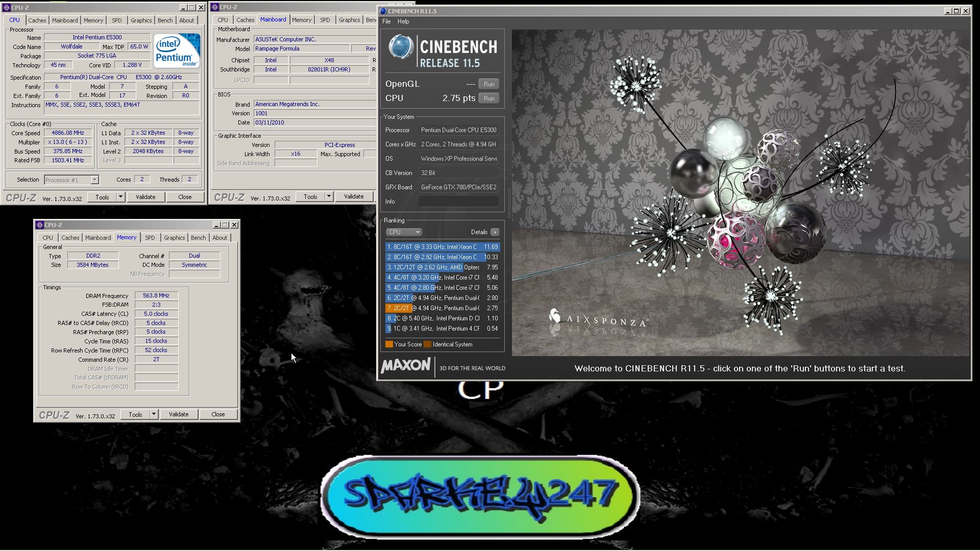Click the Cinebench globe logo icon
The width and height of the screenshot is (980, 551).
click(401, 47)
